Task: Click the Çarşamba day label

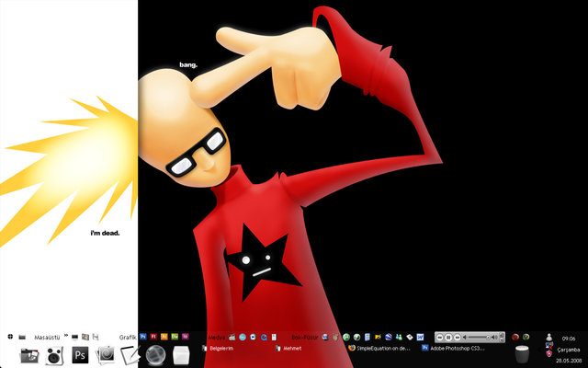Action: pos(569,350)
